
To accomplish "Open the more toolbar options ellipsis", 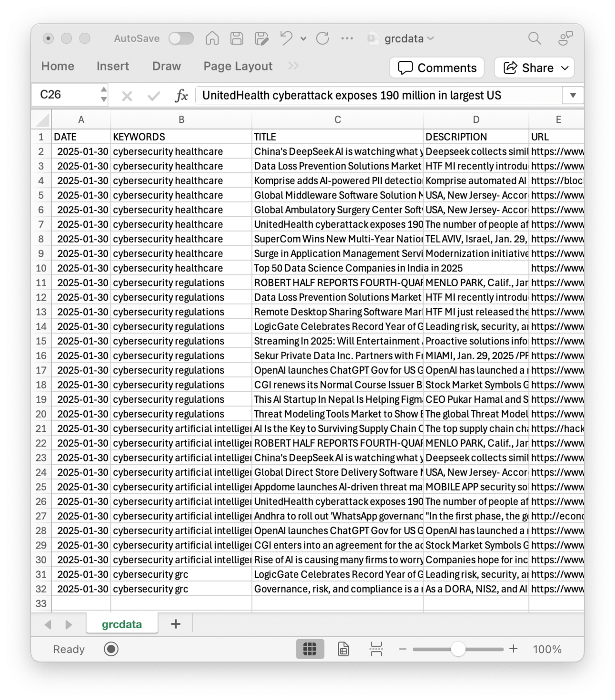I will tap(347, 39).
